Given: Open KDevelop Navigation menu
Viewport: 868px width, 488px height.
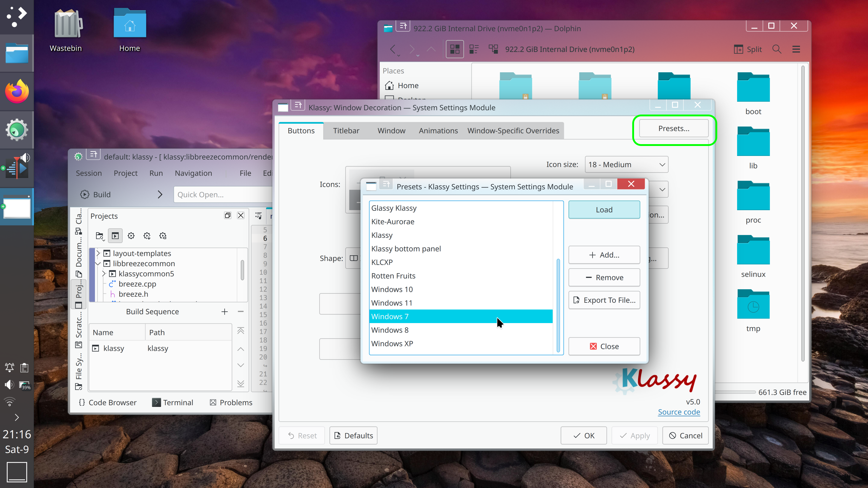Looking at the screenshot, I should click(193, 173).
